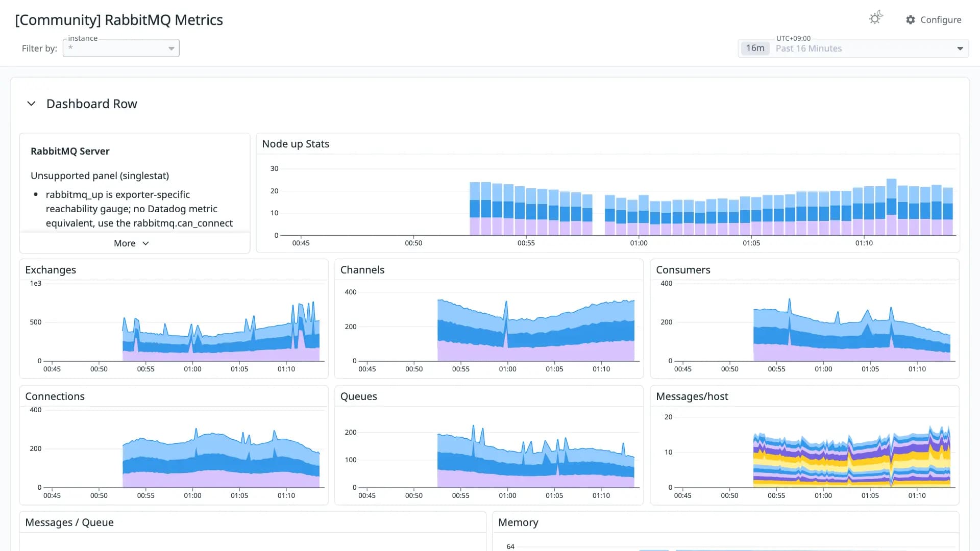Select the Exchanges panel title
980x551 pixels.
point(51,270)
